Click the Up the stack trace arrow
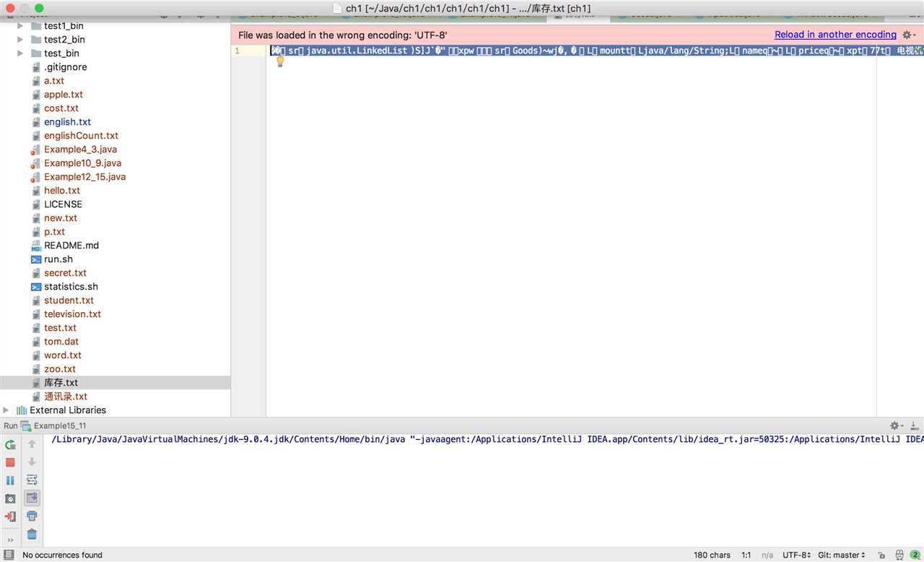924x562 pixels. tap(32, 444)
